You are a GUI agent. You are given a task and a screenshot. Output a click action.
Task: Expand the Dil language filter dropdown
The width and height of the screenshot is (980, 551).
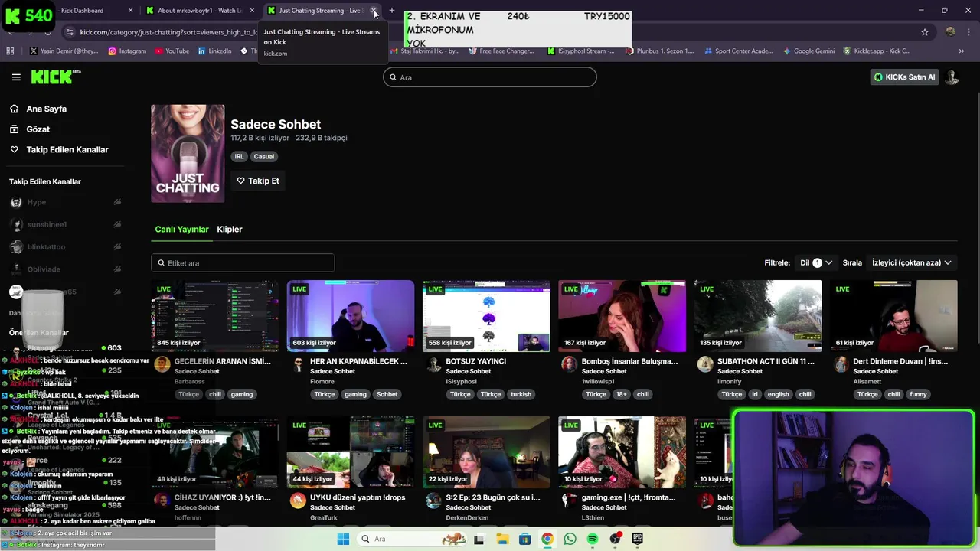click(816, 262)
